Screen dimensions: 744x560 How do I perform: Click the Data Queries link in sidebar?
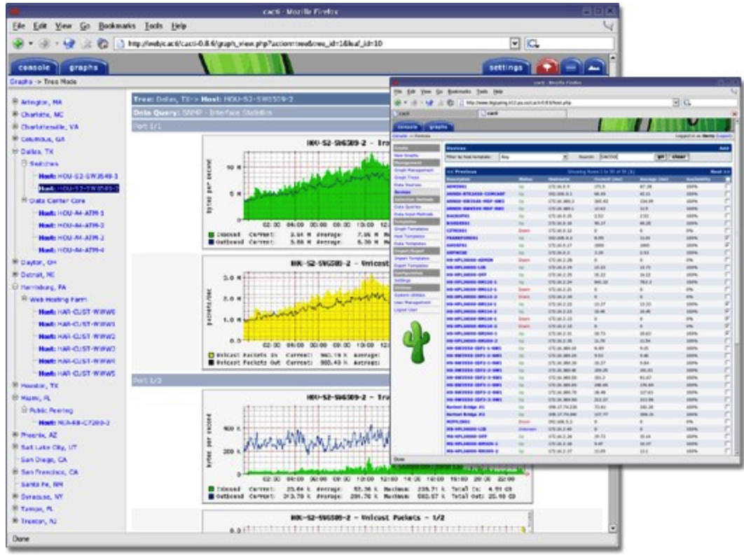coord(407,206)
